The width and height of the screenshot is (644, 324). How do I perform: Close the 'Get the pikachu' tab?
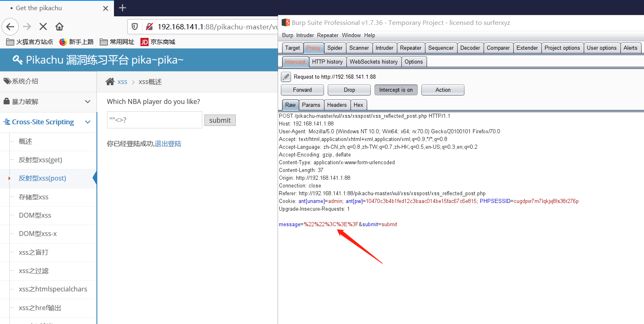(105, 8)
